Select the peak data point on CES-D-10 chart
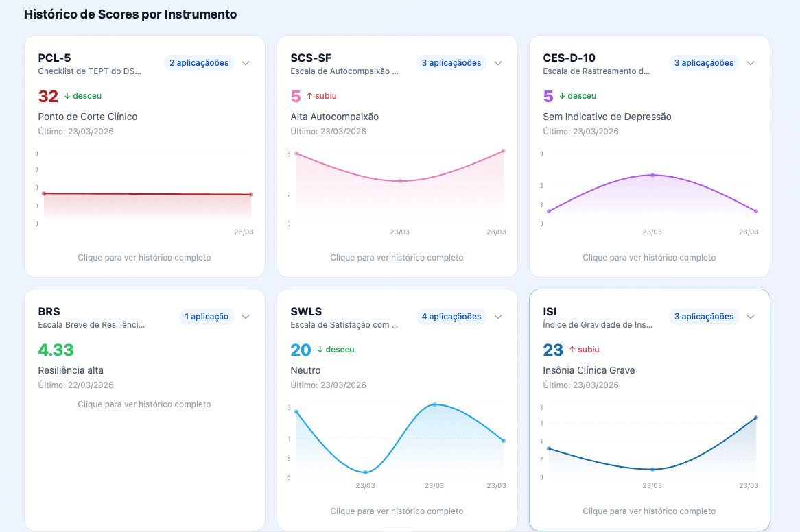800x532 pixels. pos(653,175)
